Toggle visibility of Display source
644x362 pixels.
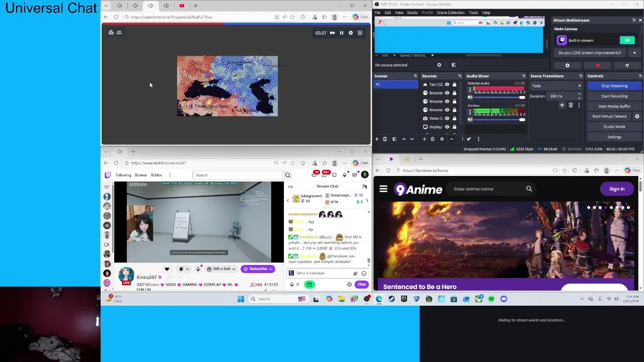(447, 127)
